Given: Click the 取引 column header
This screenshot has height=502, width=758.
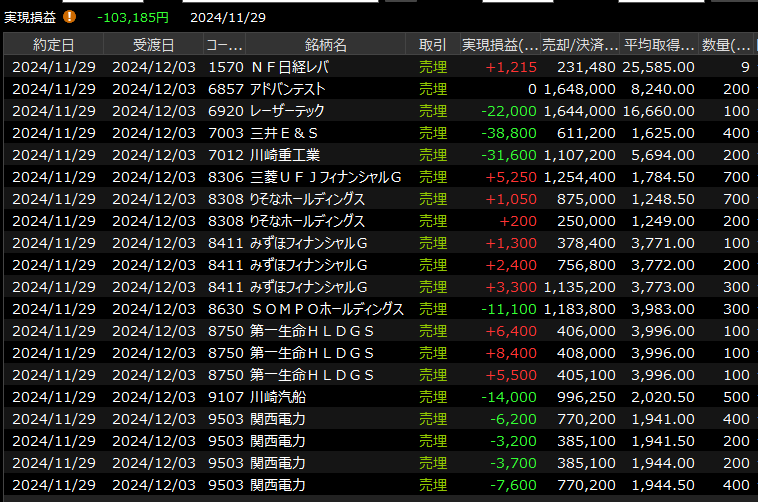Looking at the screenshot, I should pos(433,45).
